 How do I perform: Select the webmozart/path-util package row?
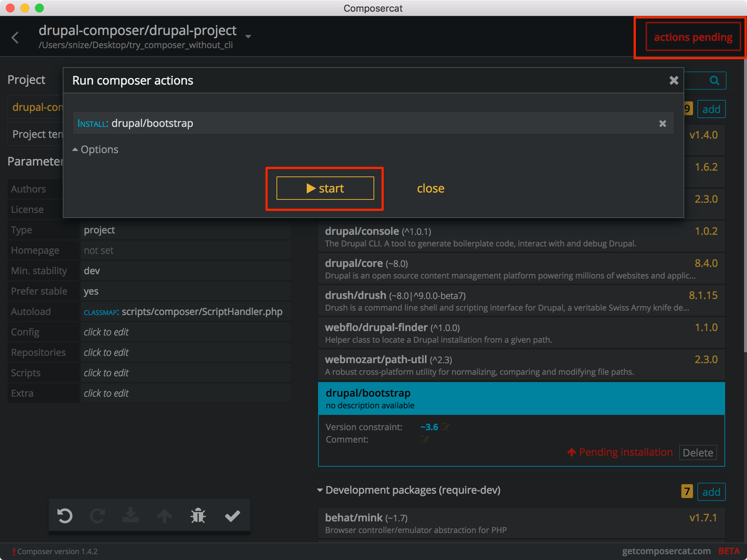(x=521, y=365)
